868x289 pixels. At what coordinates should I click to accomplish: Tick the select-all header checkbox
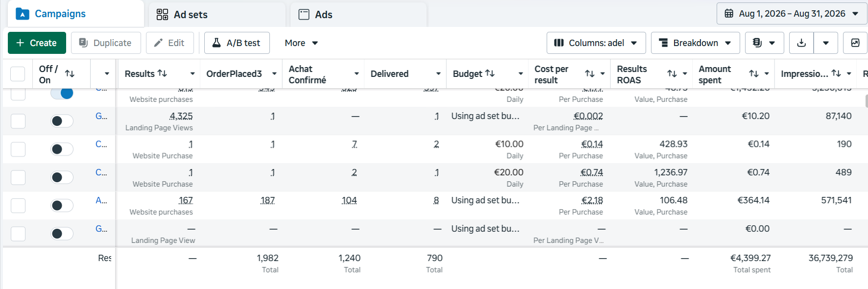(18, 74)
